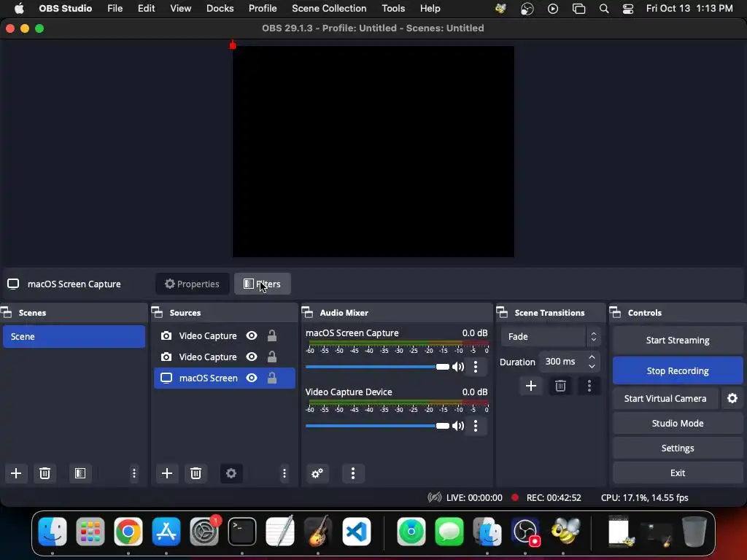Viewport: 747px width, 560px height.
Task: Click Start Virtual Camera button
Action: click(665, 398)
